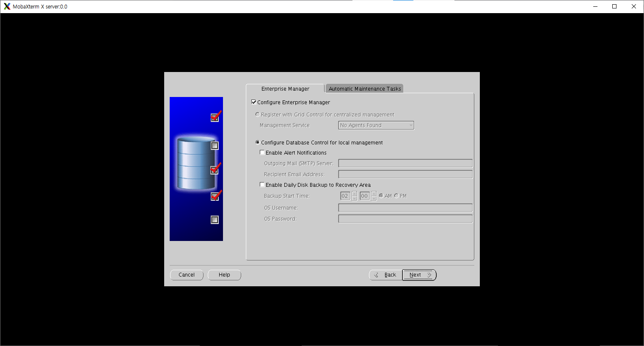This screenshot has height=346, width=644.
Task: Click the OS Password field
Action: pos(405,219)
